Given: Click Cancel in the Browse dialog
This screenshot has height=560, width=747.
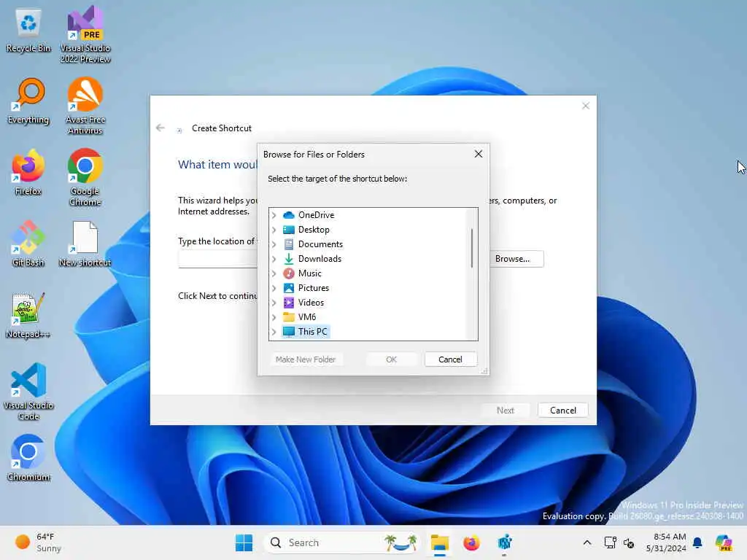Looking at the screenshot, I should (x=450, y=359).
